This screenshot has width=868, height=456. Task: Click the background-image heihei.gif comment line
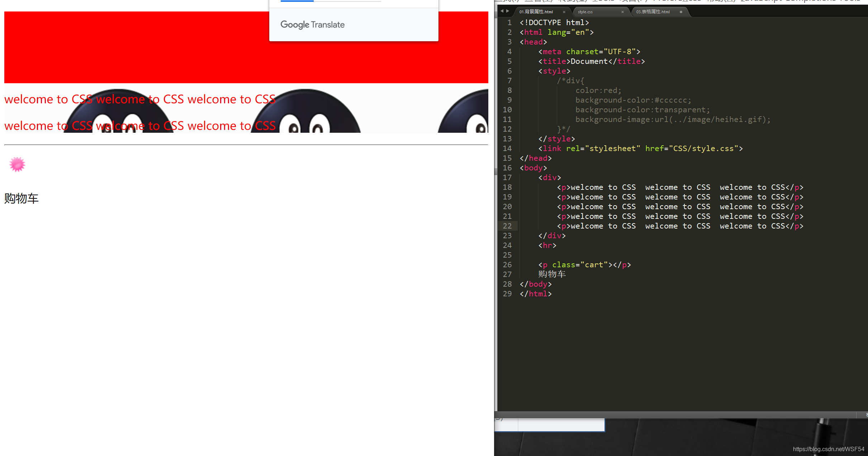pyautogui.click(x=673, y=119)
